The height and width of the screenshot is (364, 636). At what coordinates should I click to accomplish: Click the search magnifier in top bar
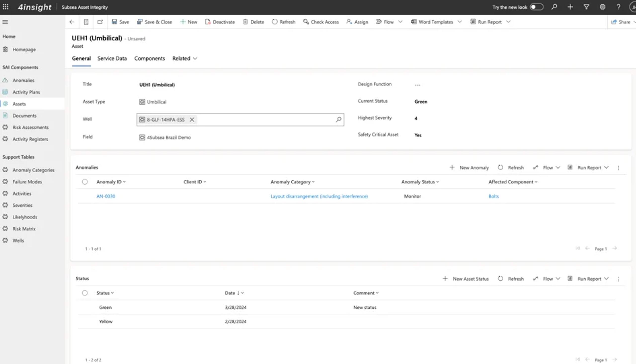pyautogui.click(x=554, y=7)
